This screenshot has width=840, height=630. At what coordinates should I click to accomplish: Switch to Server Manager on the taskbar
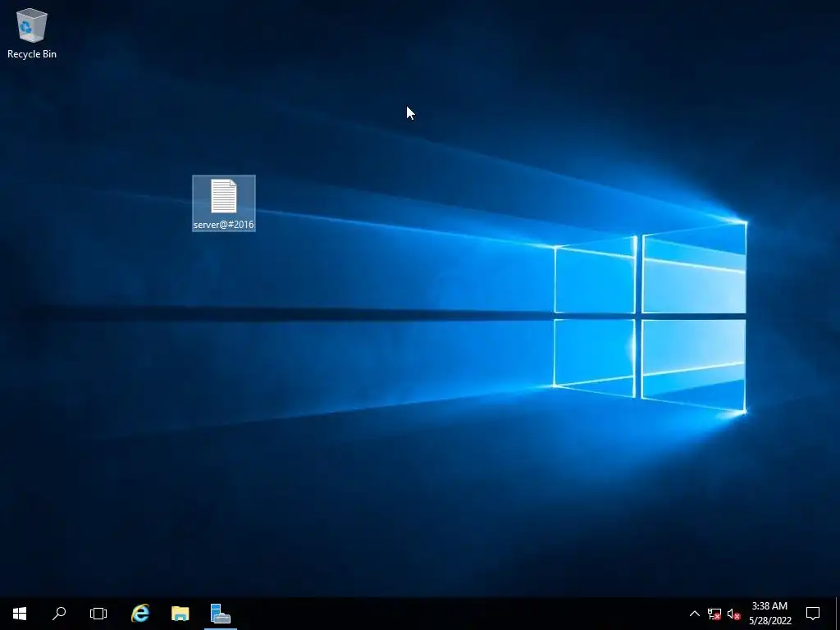tap(220, 614)
